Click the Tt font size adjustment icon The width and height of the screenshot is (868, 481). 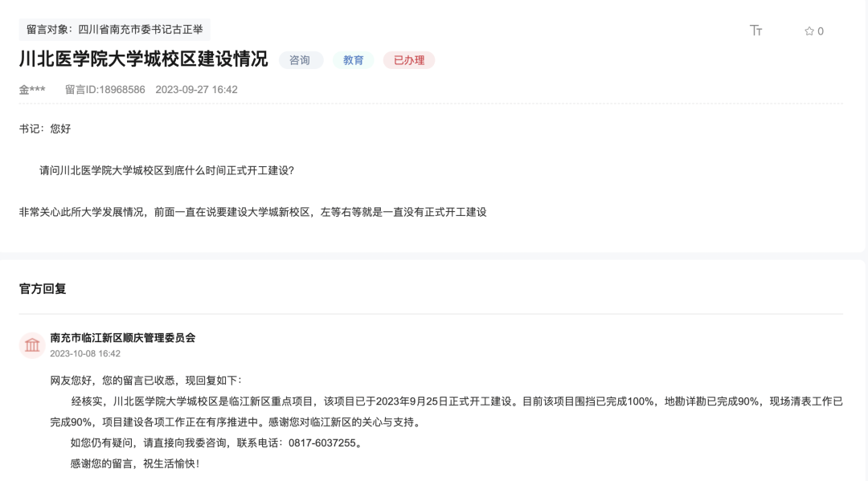pos(754,29)
